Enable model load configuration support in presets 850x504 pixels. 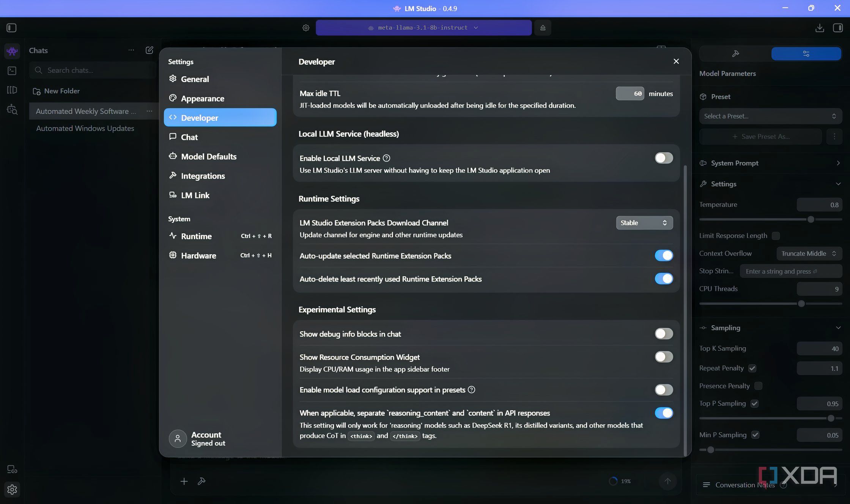coord(664,390)
